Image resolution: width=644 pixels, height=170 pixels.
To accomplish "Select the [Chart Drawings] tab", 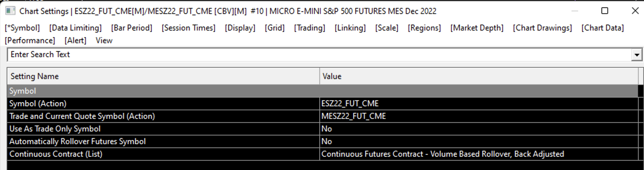I will (542, 28).
